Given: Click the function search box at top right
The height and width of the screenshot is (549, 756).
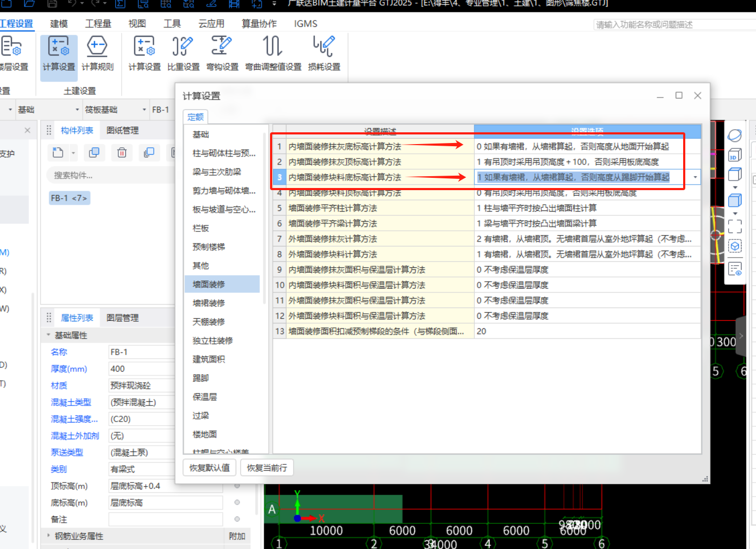Looking at the screenshot, I should pyautogui.click(x=674, y=25).
